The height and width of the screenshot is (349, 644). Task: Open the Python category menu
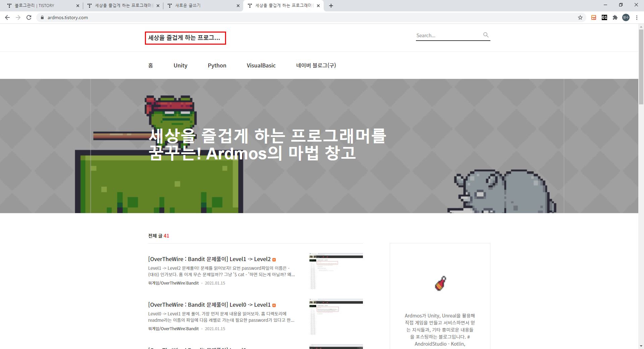coord(217,65)
